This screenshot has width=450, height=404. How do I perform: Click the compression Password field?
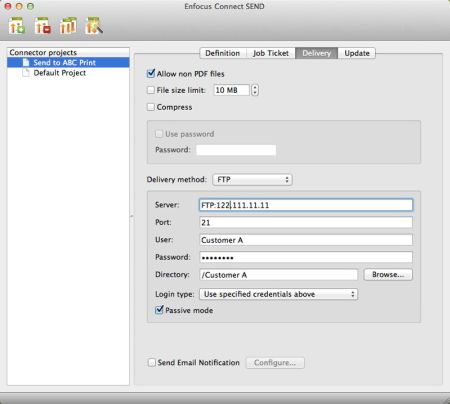coord(236,150)
